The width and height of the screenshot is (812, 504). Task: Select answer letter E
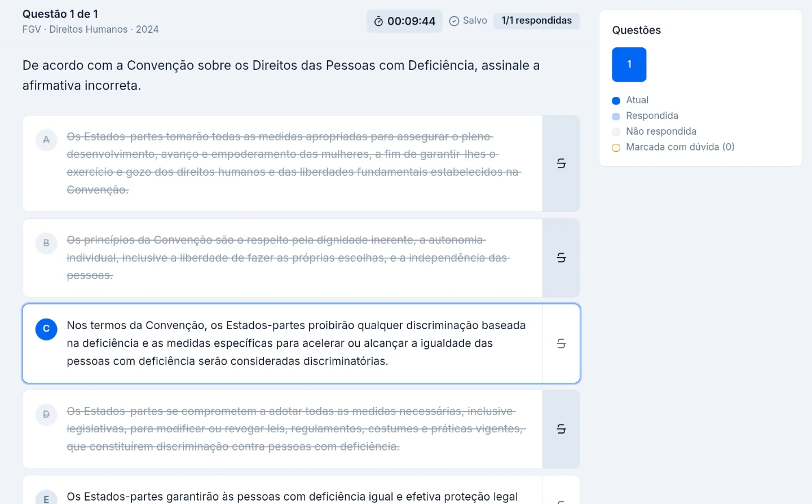pos(46,498)
